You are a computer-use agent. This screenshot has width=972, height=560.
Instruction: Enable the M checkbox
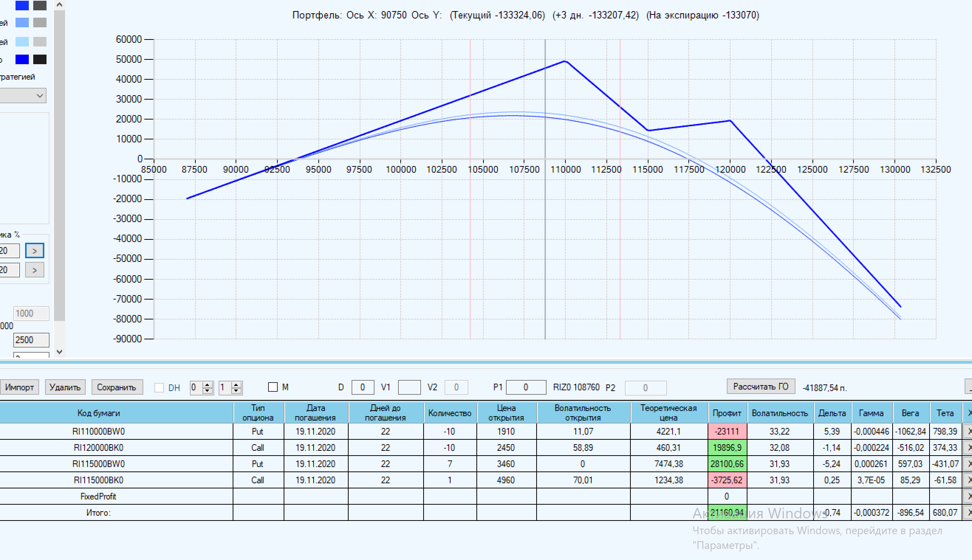[x=273, y=387]
